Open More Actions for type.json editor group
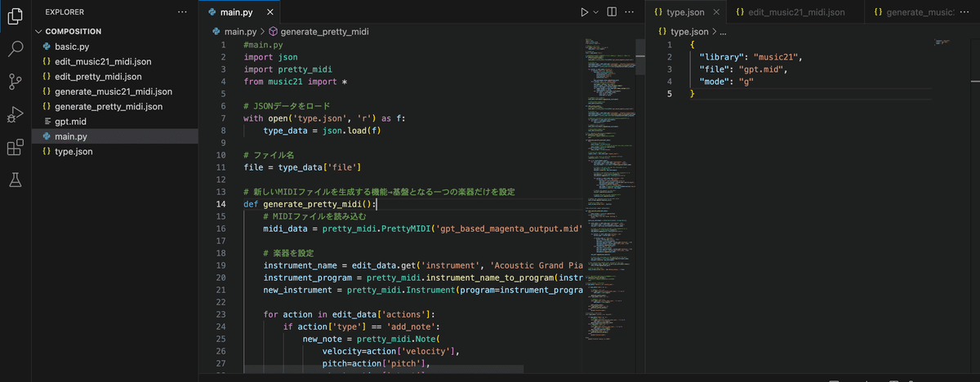The height and width of the screenshot is (382, 980). pos(964,12)
